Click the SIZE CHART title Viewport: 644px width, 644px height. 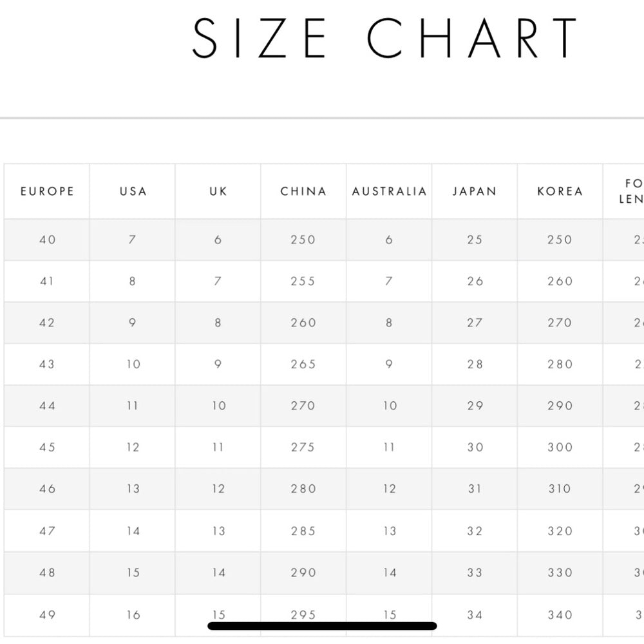tap(384, 38)
